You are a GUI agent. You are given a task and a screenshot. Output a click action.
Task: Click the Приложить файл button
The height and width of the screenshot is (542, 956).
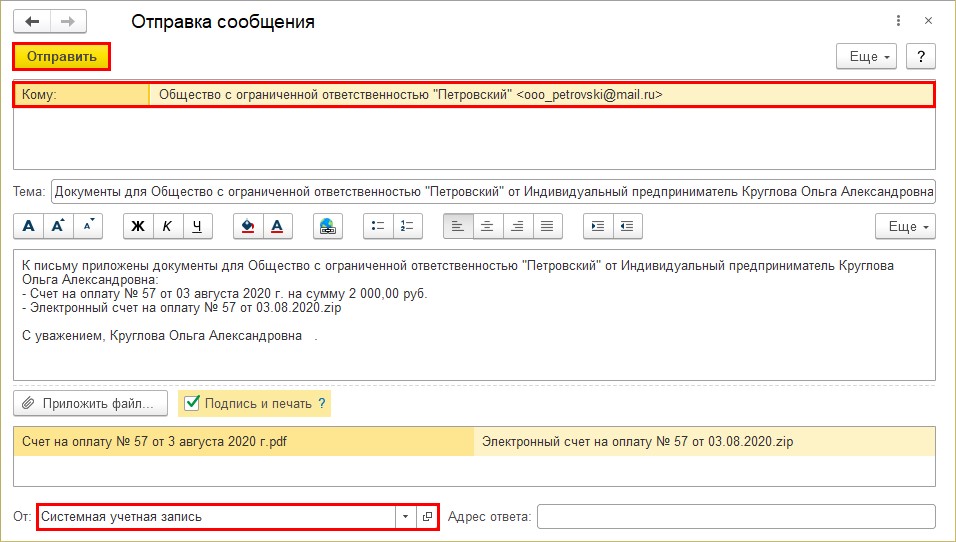(90, 404)
